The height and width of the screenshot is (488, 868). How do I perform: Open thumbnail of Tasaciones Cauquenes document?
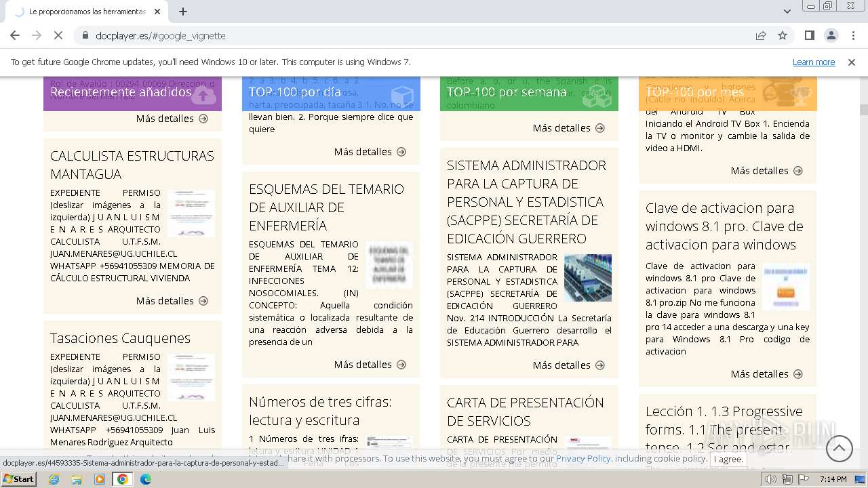(x=191, y=377)
